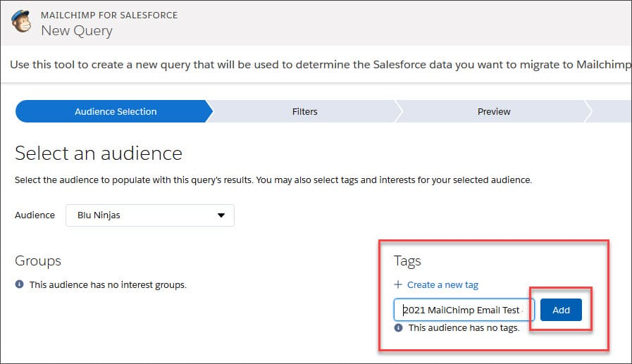The width and height of the screenshot is (632, 364).
Task: Click the Create a new tag link
Action: [x=442, y=285]
